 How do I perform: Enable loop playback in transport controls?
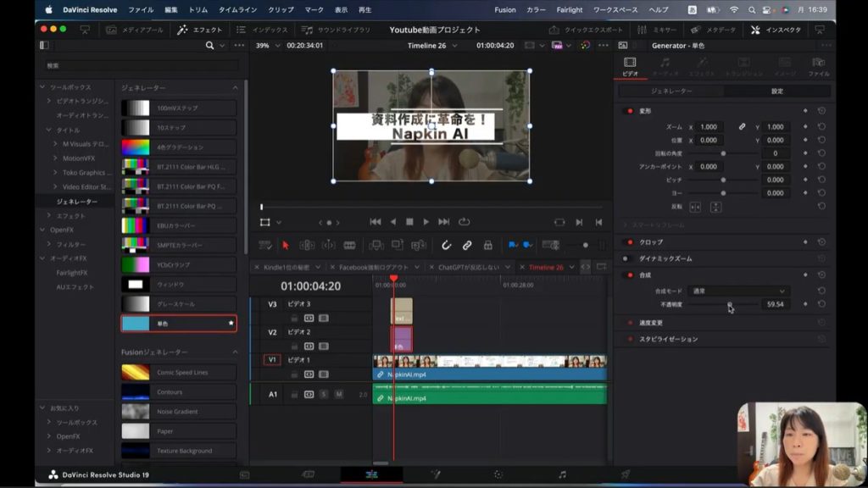(x=464, y=222)
